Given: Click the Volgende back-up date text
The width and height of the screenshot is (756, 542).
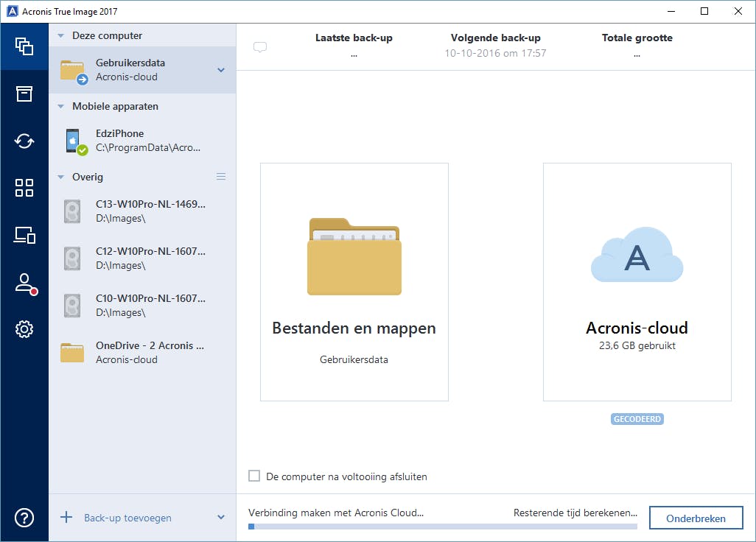Looking at the screenshot, I should pos(495,53).
